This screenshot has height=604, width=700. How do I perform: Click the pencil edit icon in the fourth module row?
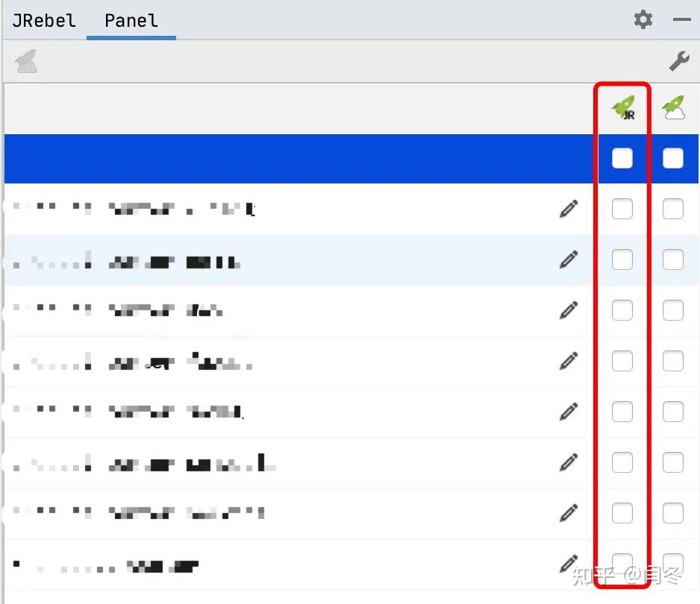[569, 361]
